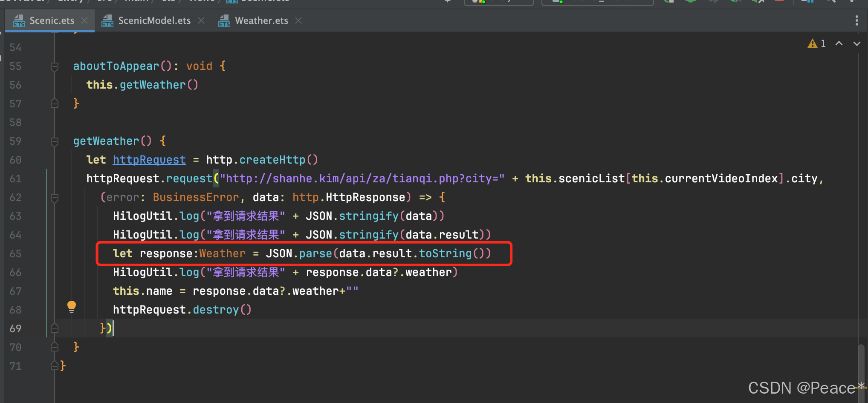Open the editor options kebab icon at top right
Screen dimensions: 868x403
click(x=857, y=20)
